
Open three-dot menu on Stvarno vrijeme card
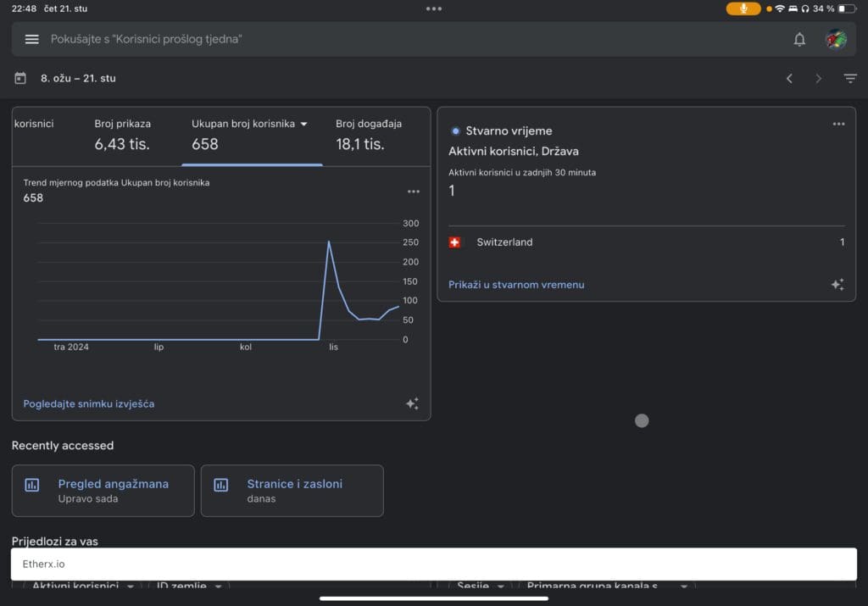[x=838, y=124]
